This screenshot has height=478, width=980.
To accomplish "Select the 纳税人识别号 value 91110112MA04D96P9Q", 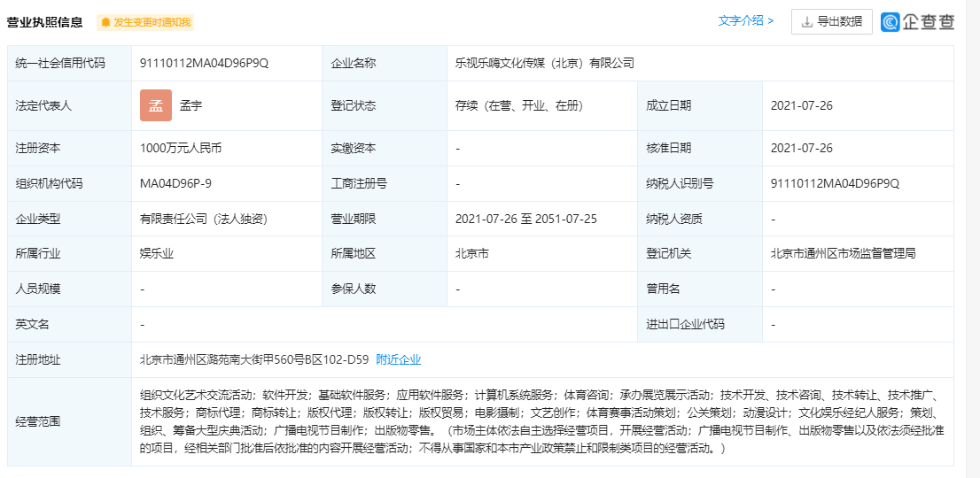I will point(835,183).
